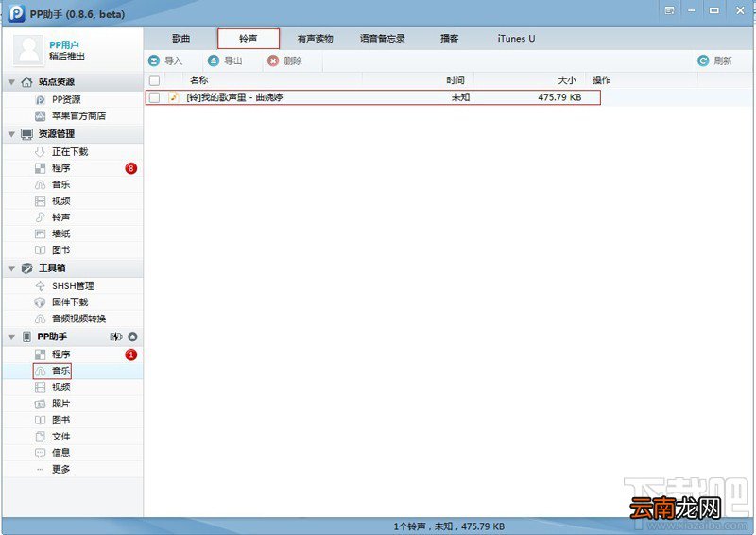Image resolution: width=756 pixels, height=535 pixels.
Task: Click the PP助手 logo in title bar
Action: click(17, 13)
